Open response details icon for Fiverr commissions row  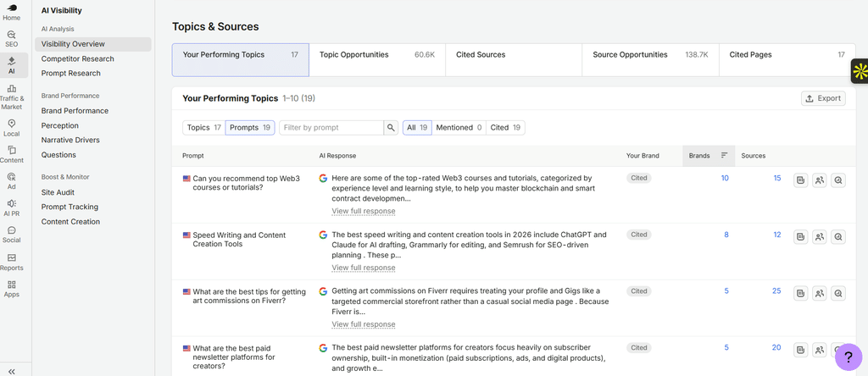point(800,294)
